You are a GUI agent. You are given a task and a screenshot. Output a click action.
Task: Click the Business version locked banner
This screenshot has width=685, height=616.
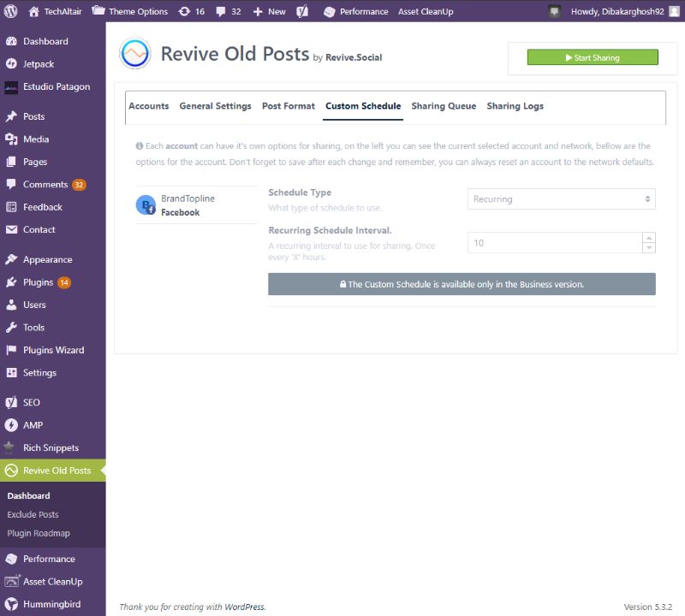[x=462, y=284]
